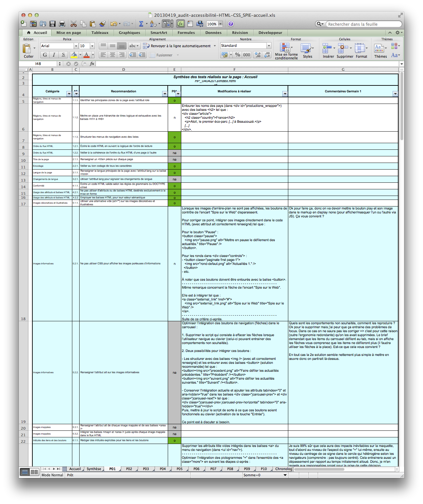
Task: Open filter on Modifications à réaliser header
Action: (x=285, y=94)
